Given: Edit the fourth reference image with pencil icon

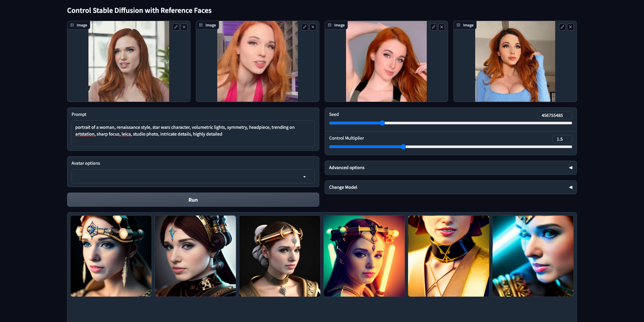Looking at the screenshot, I should [x=562, y=27].
